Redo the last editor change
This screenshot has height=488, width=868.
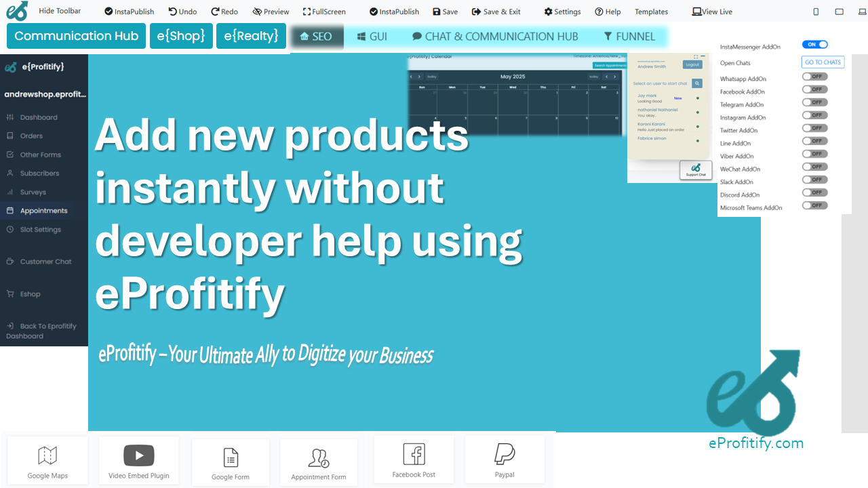224,12
